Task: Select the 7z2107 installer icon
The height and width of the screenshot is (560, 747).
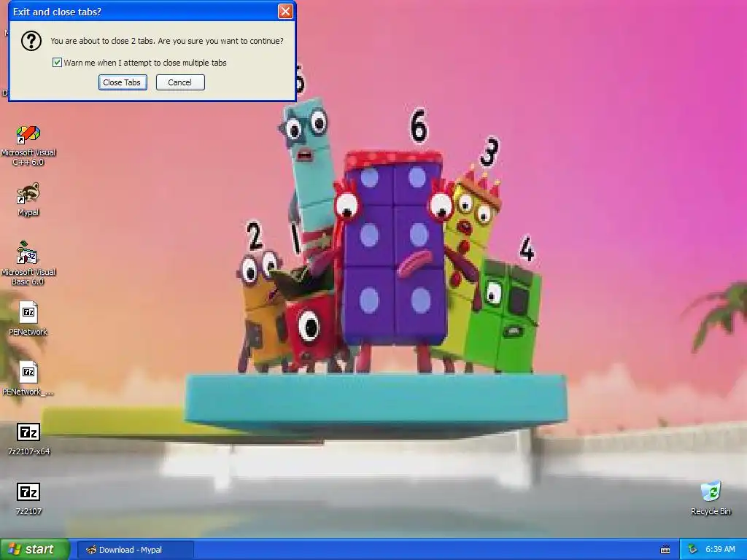Action: point(28,499)
